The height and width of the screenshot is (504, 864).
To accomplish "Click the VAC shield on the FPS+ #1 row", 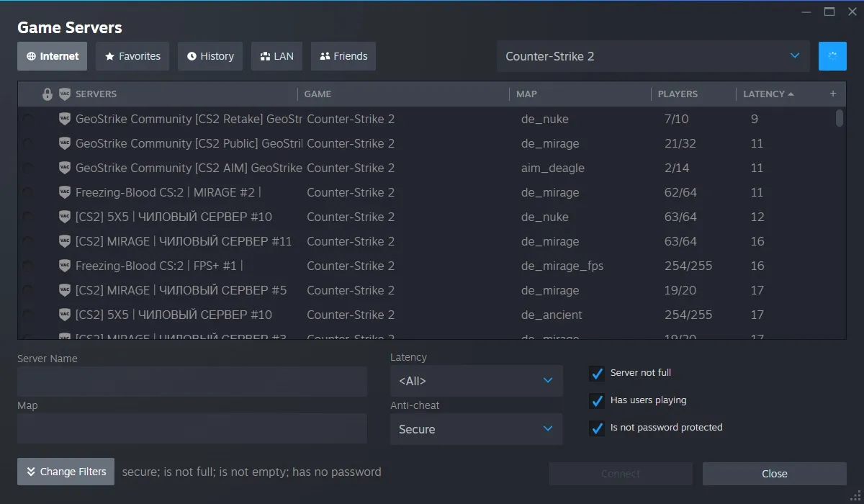I will point(65,266).
